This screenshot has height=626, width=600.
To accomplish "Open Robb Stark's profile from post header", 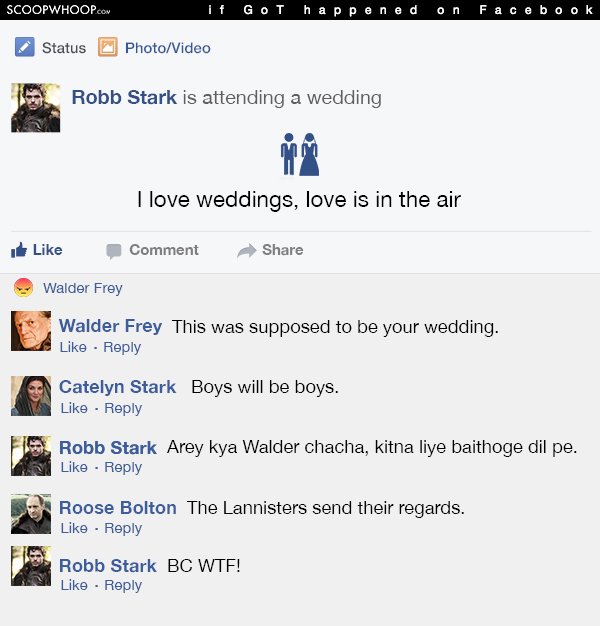I will click(x=124, y=97).
